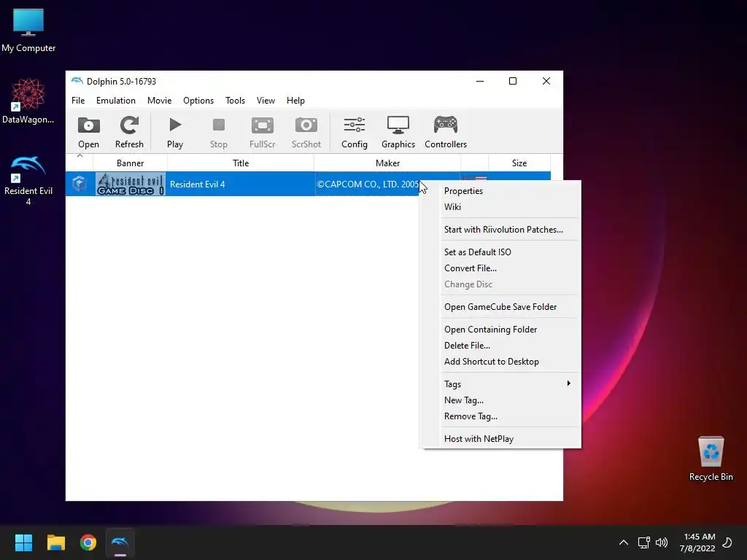
Task: Click the Dolphin taskbar icon
Action: pyautogui.click(x=120, y=542)
